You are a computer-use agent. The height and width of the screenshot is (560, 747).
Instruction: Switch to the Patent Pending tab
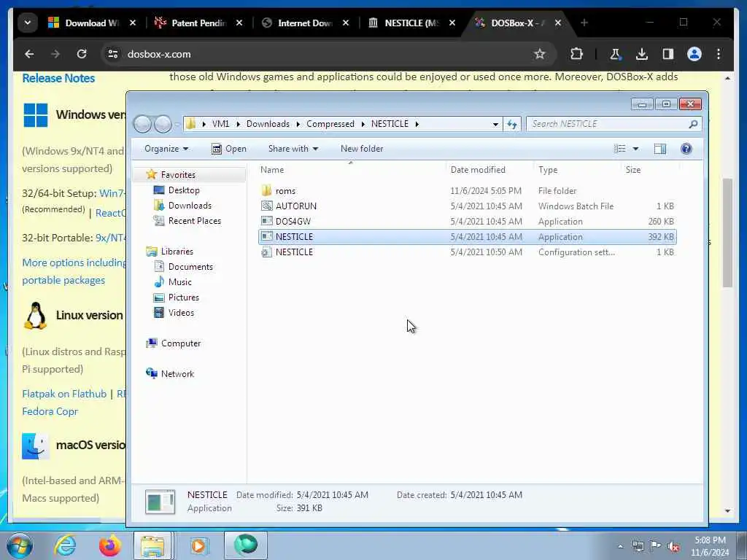click(198, 23)
